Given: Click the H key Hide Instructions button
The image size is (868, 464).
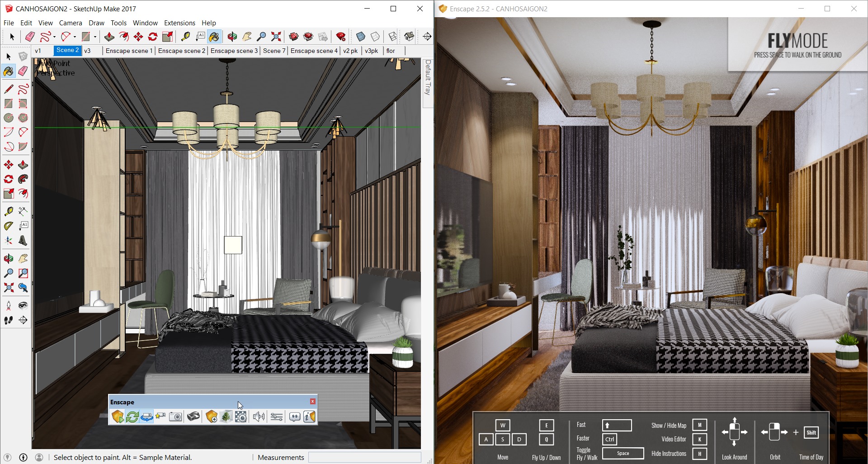Looking at the screenshot, I should pyautogui.click(x=699, y=454).
